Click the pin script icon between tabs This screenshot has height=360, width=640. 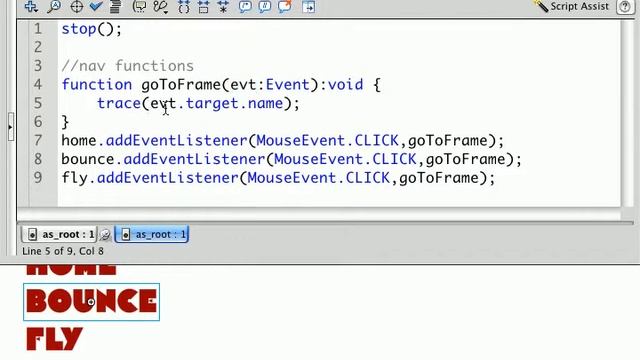point(105,235)
